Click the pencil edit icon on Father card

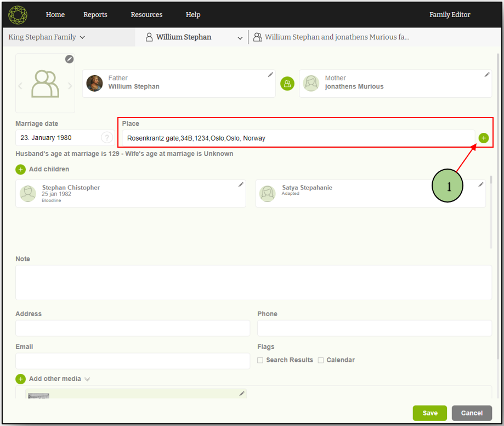point(270,75)
